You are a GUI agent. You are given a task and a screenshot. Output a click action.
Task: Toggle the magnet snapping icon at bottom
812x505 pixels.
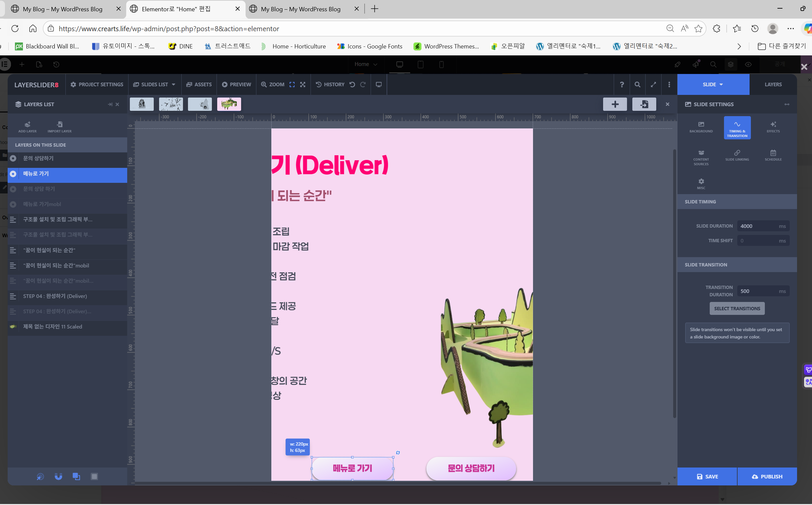58,476
